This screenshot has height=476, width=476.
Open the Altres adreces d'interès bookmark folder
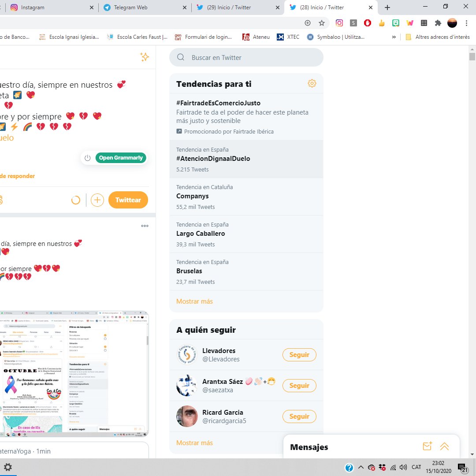pyautogui.click(x=438, y=37)
